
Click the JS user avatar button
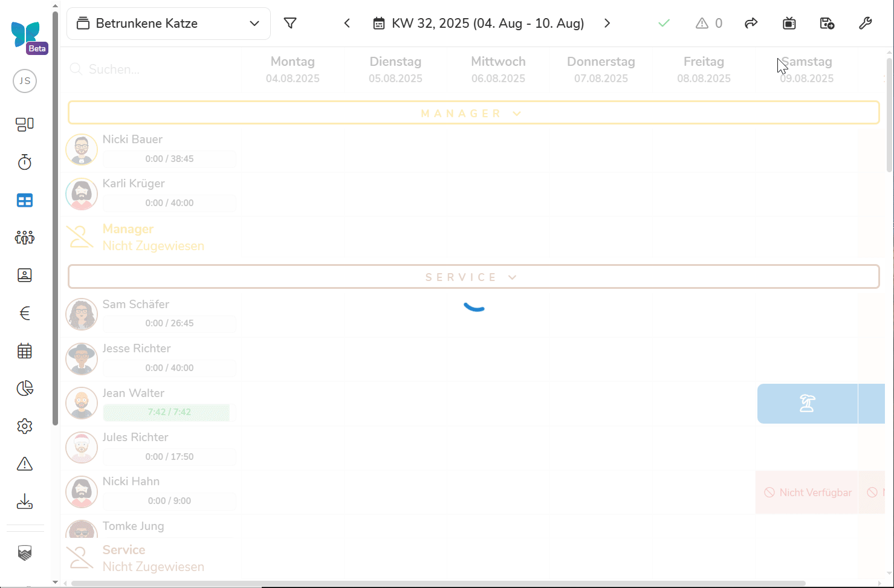25,81
